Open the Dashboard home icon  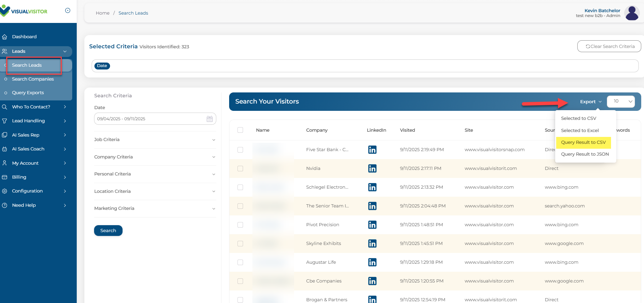coord(5,37)
